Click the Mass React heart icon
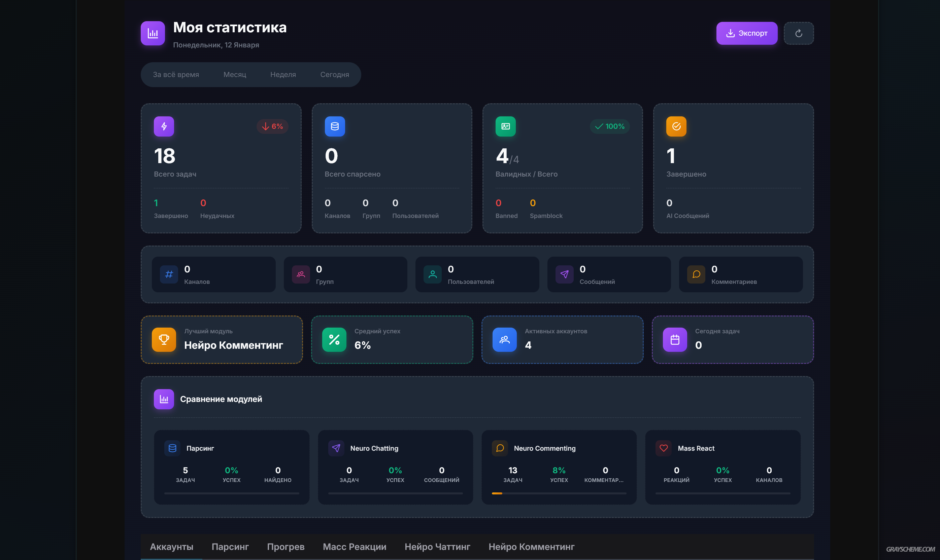Screen dimensions: 940x560 [664, 448]
